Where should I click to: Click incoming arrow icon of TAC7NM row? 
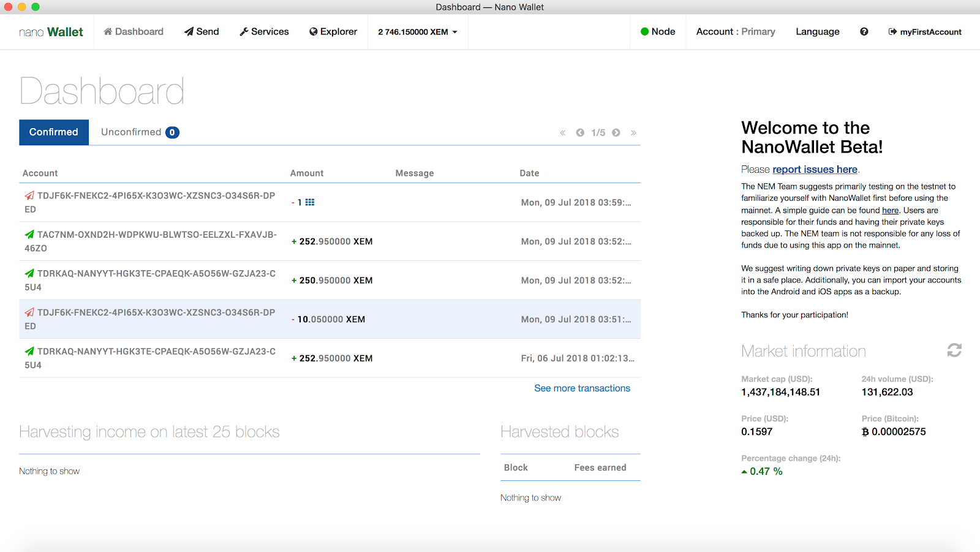tap(29, 235)
